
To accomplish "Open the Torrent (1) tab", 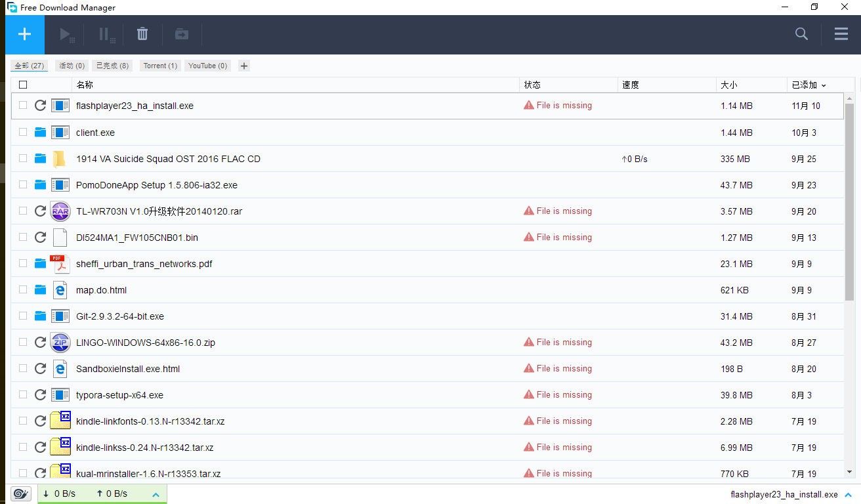I will click(160, 66).
